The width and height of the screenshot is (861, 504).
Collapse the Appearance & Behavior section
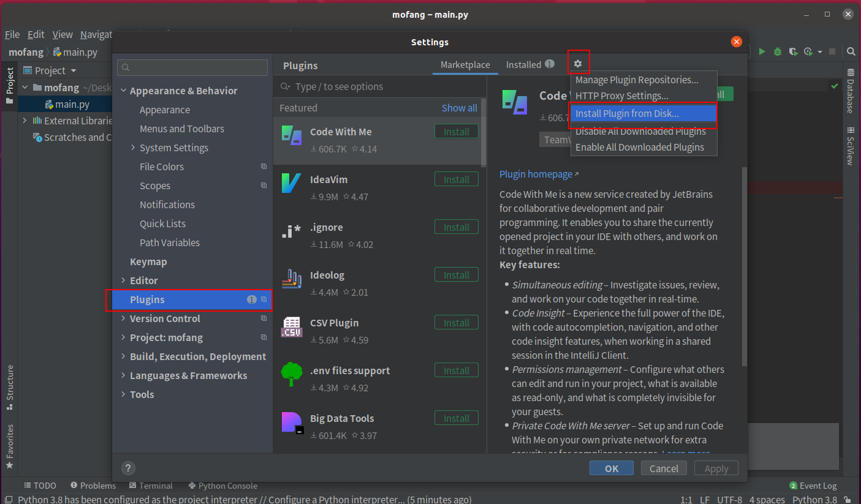click(x=123, y=91)
